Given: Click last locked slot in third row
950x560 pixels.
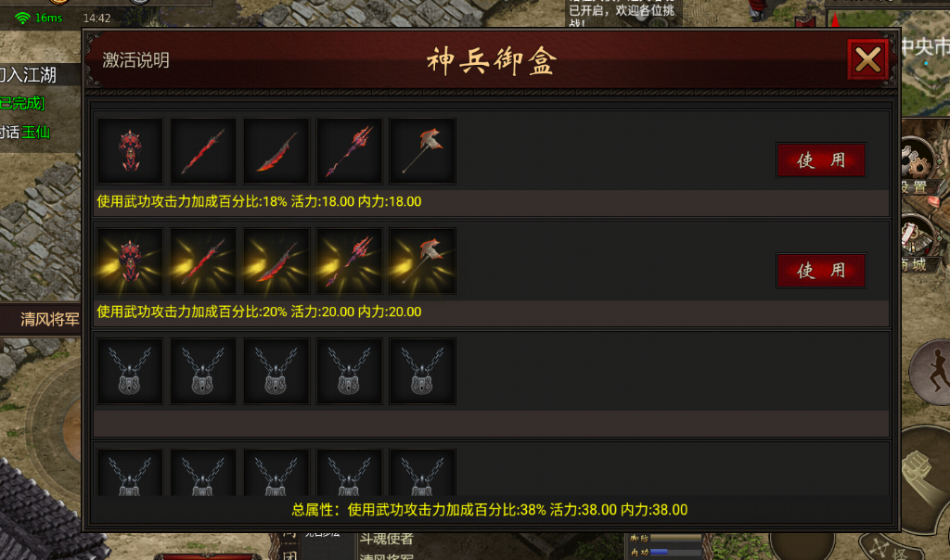Looking at the screenshot, I should point(422,371).
